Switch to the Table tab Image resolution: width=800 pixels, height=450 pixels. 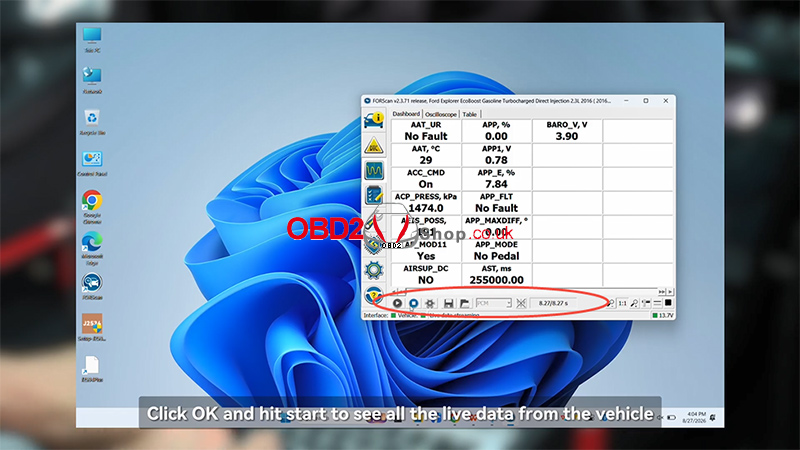click(x=469, y=114)
